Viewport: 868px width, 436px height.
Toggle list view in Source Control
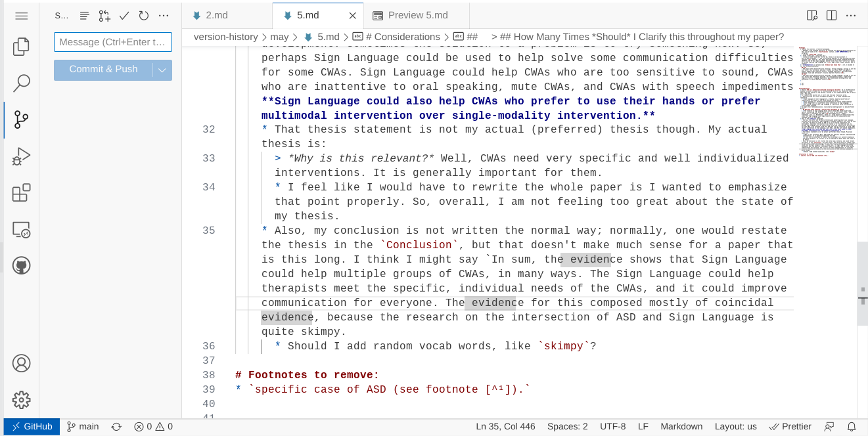[x=83, y=15]
